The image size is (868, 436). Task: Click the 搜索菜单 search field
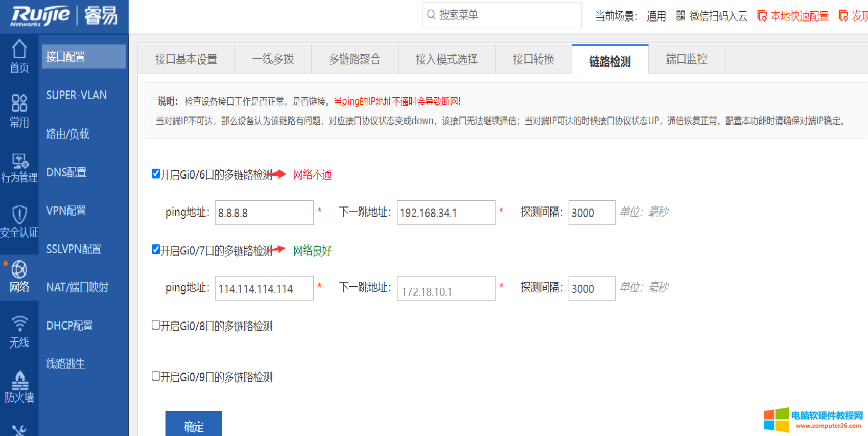point(502,15)
